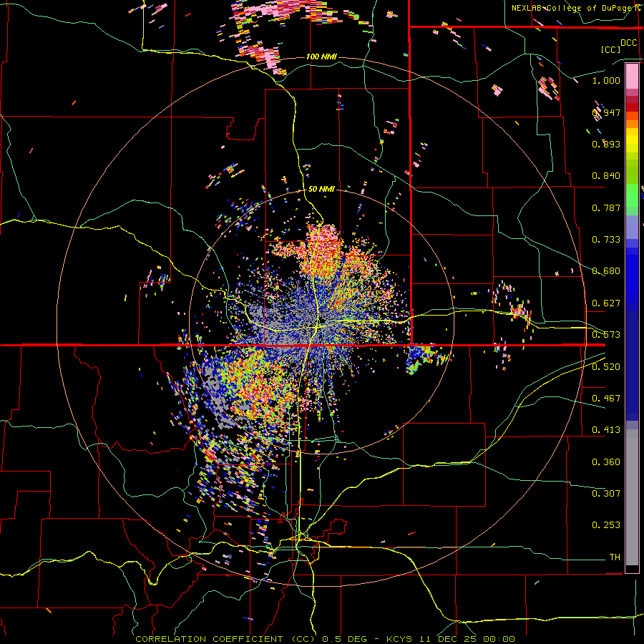Screen dimensions: 644x644
Task: Click the 0.680 value on the color scale
Action: (606, 271)
